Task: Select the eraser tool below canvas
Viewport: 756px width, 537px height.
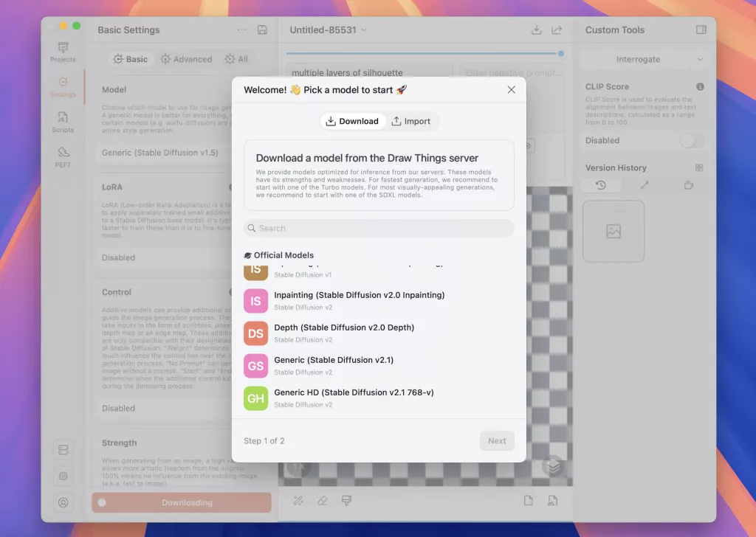Action: (x=323, y=501)
